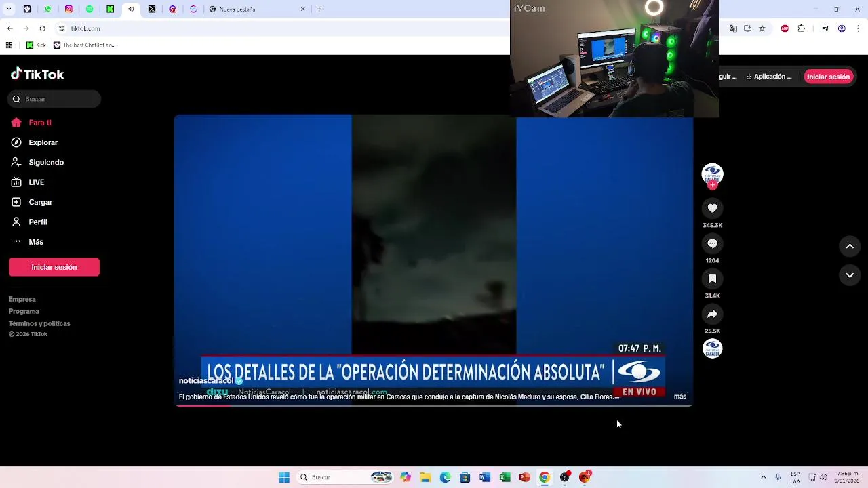This screenshot has width=868, height=488.
Task: Click sidebar Iniciar sesión button
Action: coord(54,267)
